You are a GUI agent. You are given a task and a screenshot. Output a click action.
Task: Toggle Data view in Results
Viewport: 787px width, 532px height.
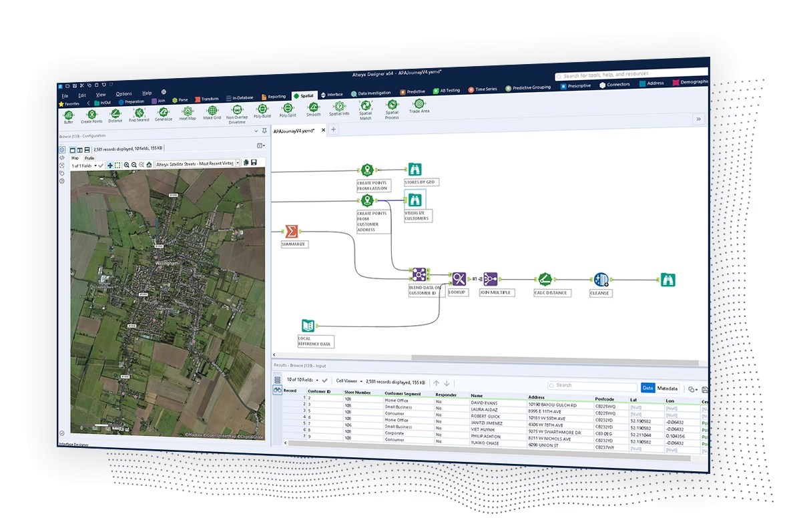click(x=648, y=387)
